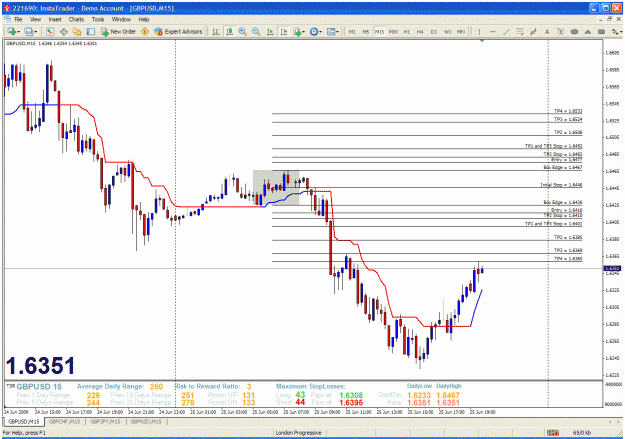Select the ellipse drawing tool
This screenshot has width=625, height=439.
point(574,31)
